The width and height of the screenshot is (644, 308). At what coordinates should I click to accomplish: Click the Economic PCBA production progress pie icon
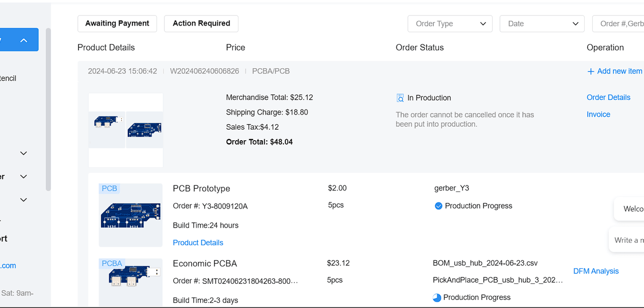coord(437,297)
